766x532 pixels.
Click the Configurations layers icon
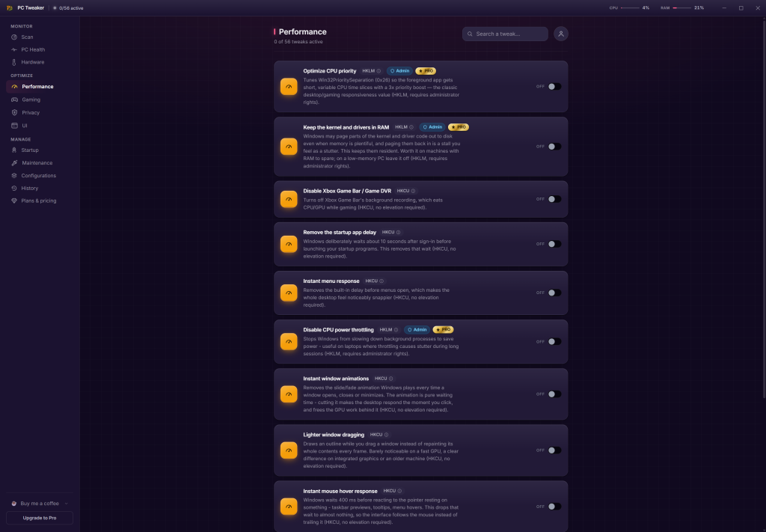coord(14,175)
